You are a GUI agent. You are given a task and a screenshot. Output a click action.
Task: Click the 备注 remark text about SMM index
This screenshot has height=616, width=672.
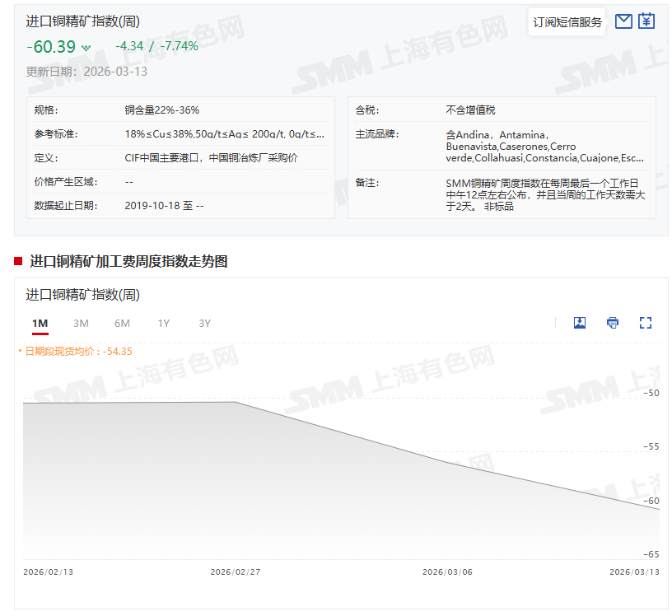(544, 194)
